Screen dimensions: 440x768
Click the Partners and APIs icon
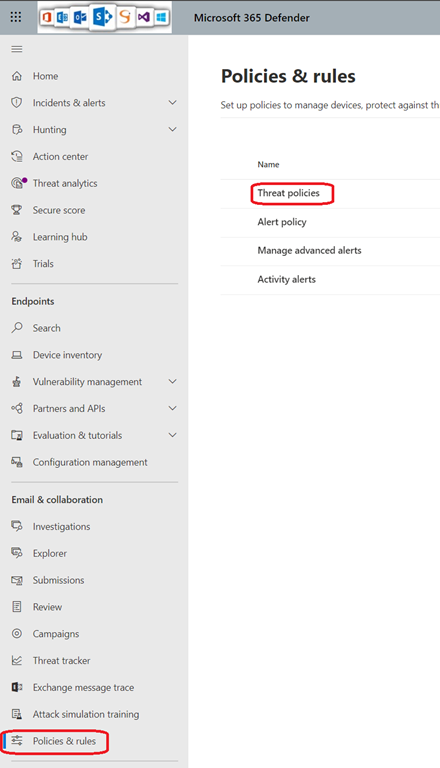17,408
